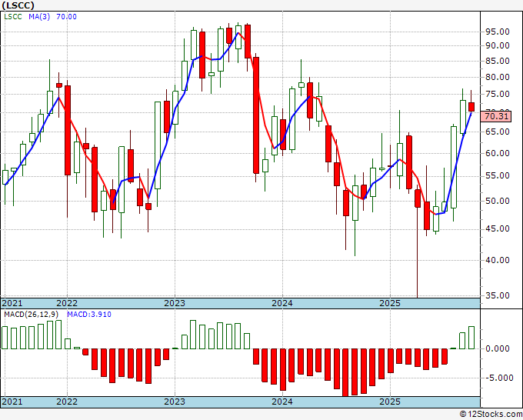Click the 65.00 price axis label
Screen dimensions: 523x420
(498, 132)
